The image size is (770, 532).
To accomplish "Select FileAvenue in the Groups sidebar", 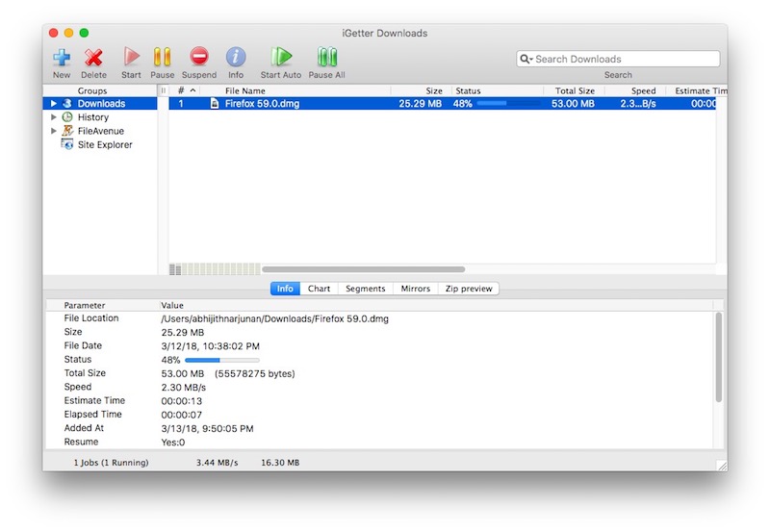I will [x=100, y=131].
